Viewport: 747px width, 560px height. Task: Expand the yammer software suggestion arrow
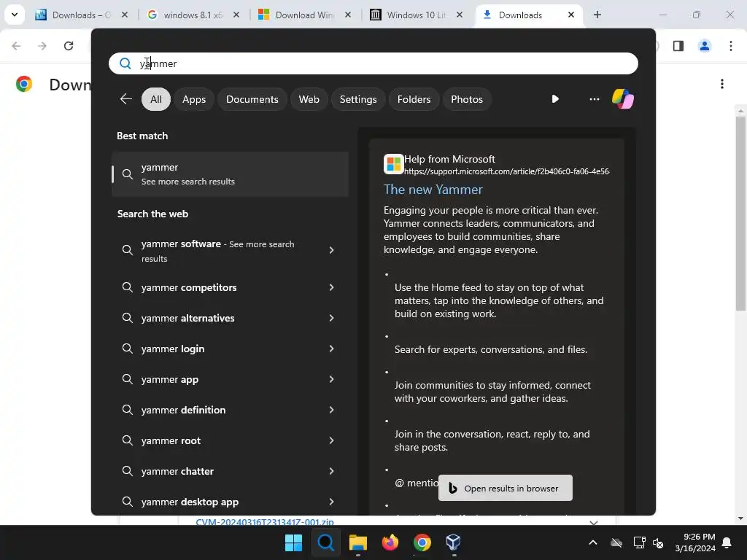pyautogui.click(x=332, y=250)
